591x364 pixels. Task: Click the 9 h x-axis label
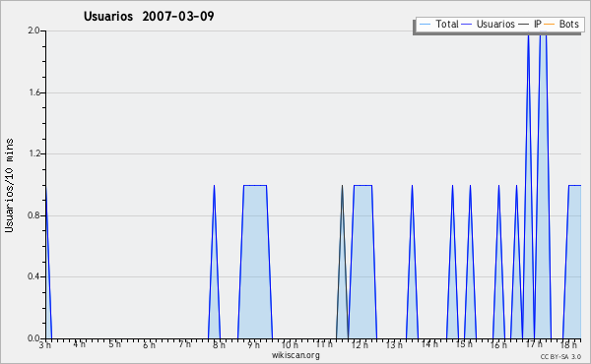point(254,344)
